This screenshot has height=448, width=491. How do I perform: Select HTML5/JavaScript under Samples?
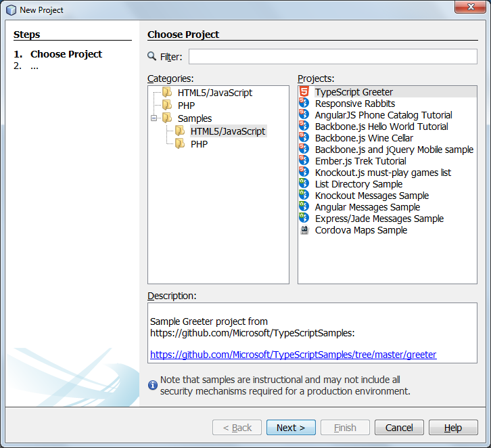(x=229, y=131)
